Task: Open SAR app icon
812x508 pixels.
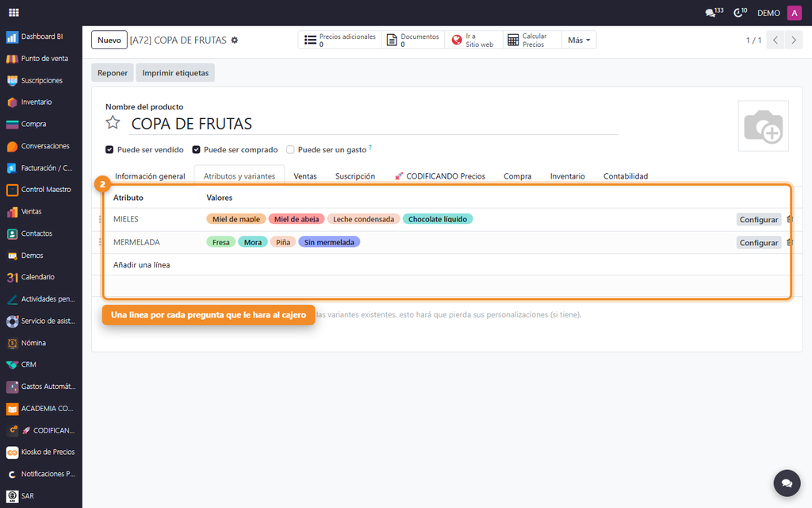Action: tap(13, 496)
